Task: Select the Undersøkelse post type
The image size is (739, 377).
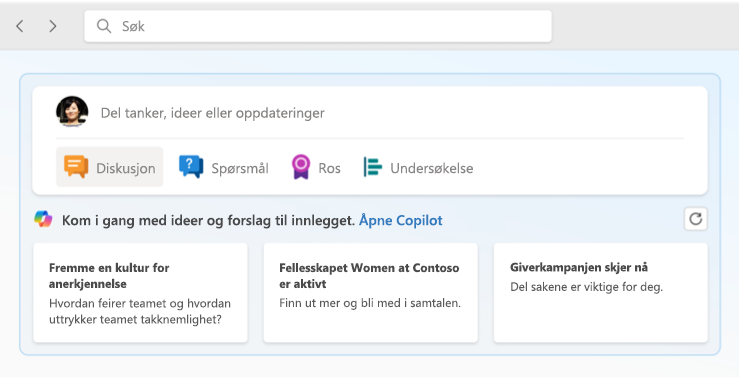Action: tap(418, 167)
